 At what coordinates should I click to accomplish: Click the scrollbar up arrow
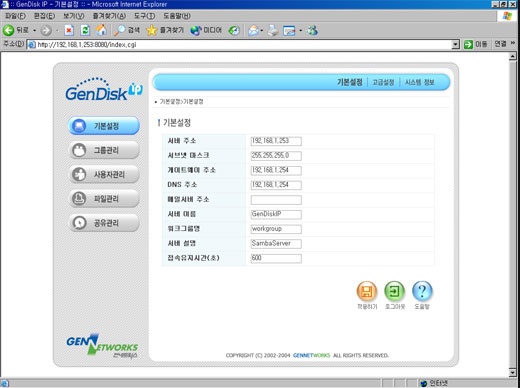513,56
